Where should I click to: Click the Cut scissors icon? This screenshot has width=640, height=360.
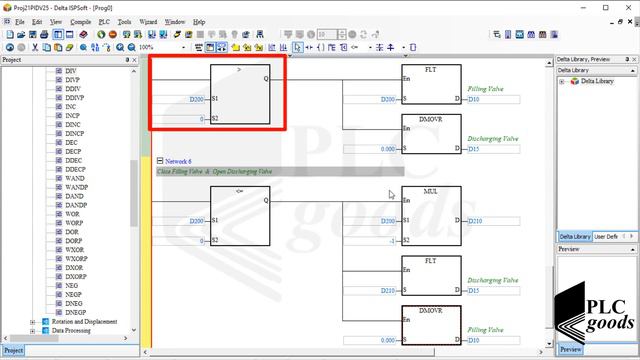coord(35,47)
